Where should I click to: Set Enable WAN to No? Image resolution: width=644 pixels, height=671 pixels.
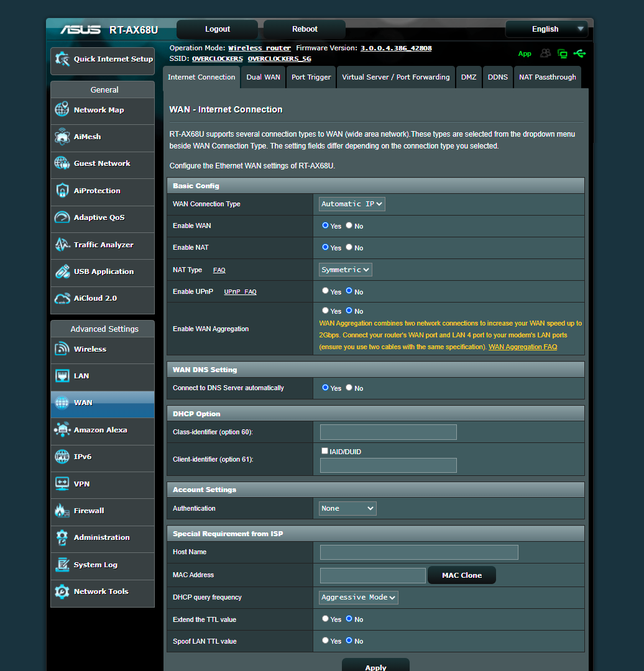[349, 226]
